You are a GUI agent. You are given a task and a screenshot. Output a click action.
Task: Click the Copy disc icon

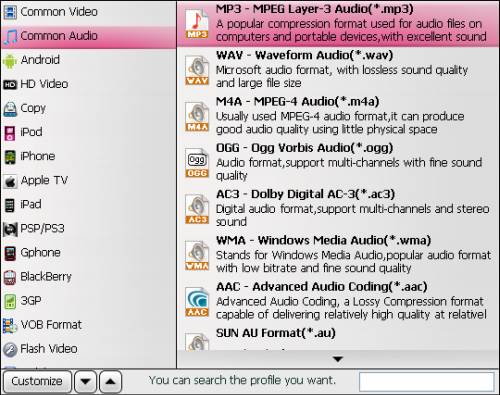coord(10,109)
